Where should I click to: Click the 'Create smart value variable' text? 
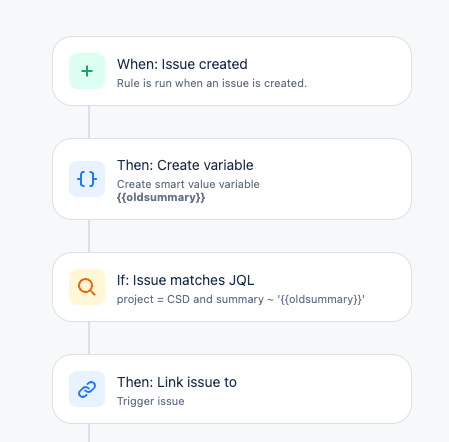pyautogui.click(x=188, y=184)
